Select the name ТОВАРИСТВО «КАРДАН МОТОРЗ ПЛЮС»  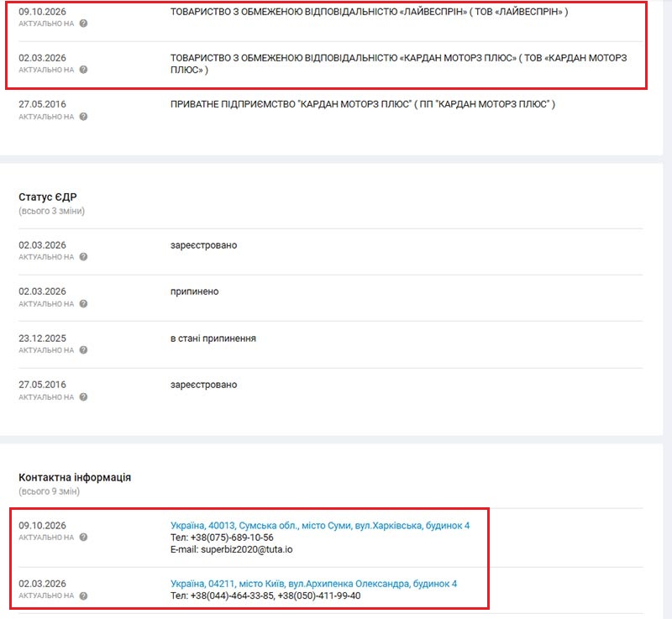click(x=398, y=64)
